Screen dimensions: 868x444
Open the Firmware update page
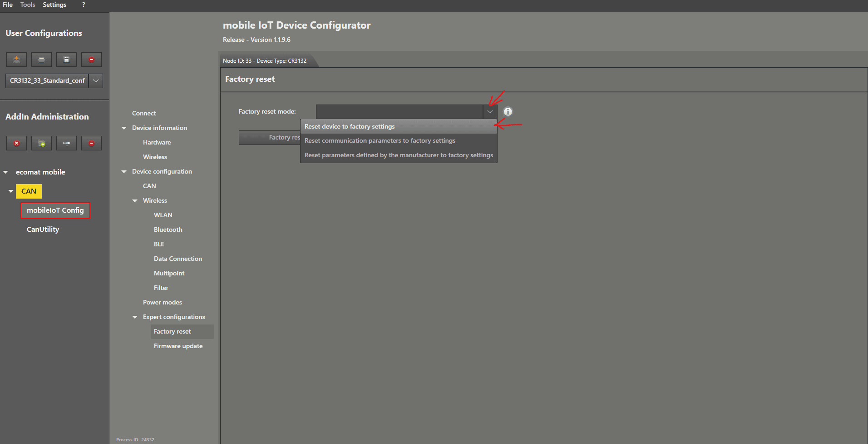pos(178,346)
